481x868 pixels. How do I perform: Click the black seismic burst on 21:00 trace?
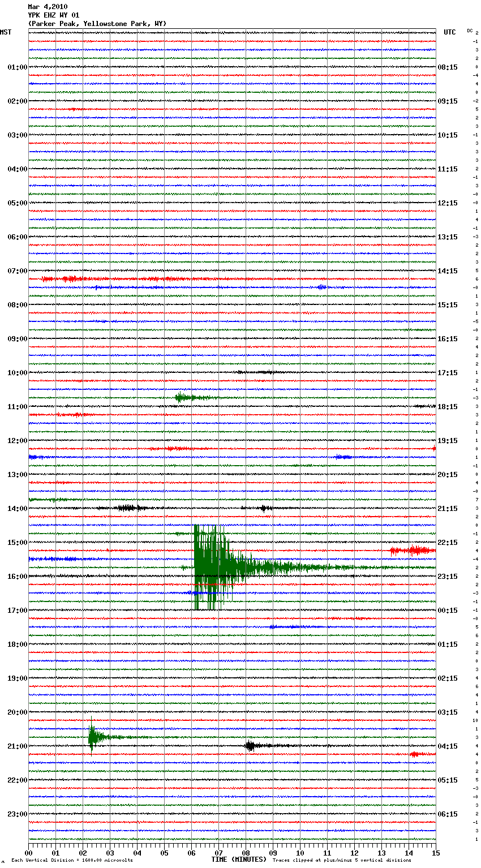[x=251, y=746]
